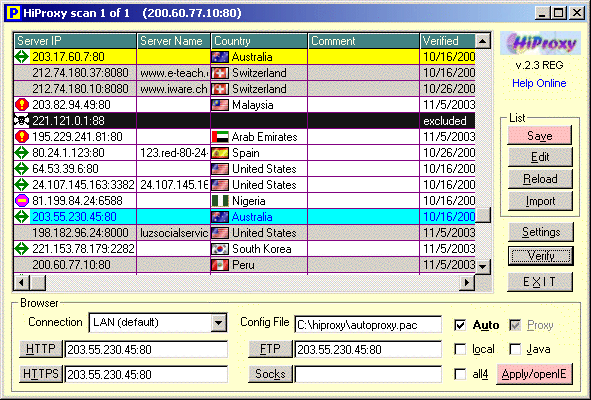Click the horizontal scrollbar thumb of the list
Viewport: 591px width, 400px height.
click(x=38, y=282)
